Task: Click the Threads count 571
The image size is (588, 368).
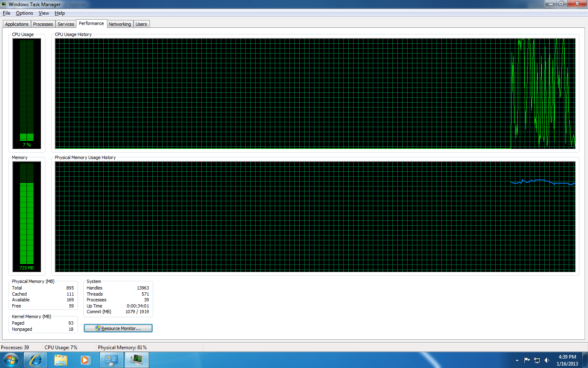Action: (145, 294)
